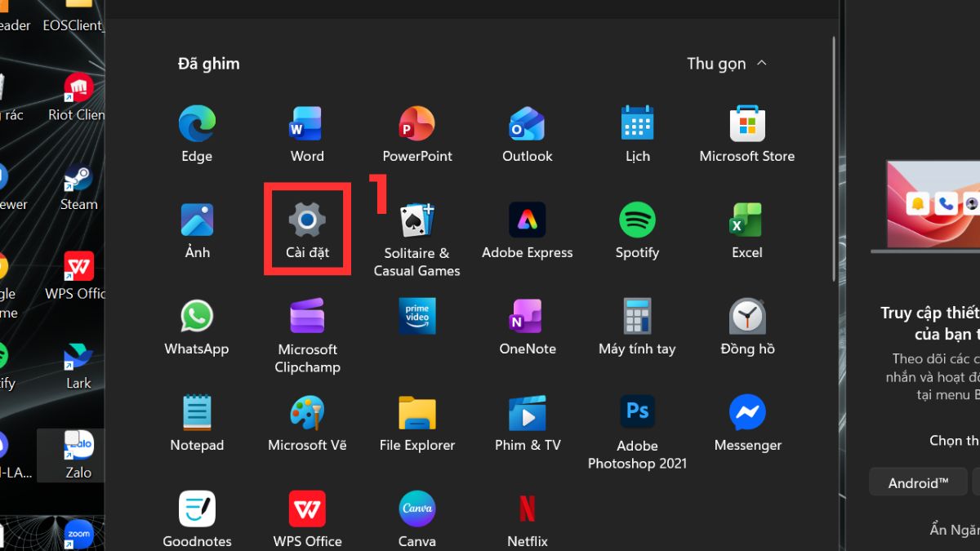This screenshot has height=551, width=980.
Task: Select Android™ button in phone panel
Action: (918, 482)
